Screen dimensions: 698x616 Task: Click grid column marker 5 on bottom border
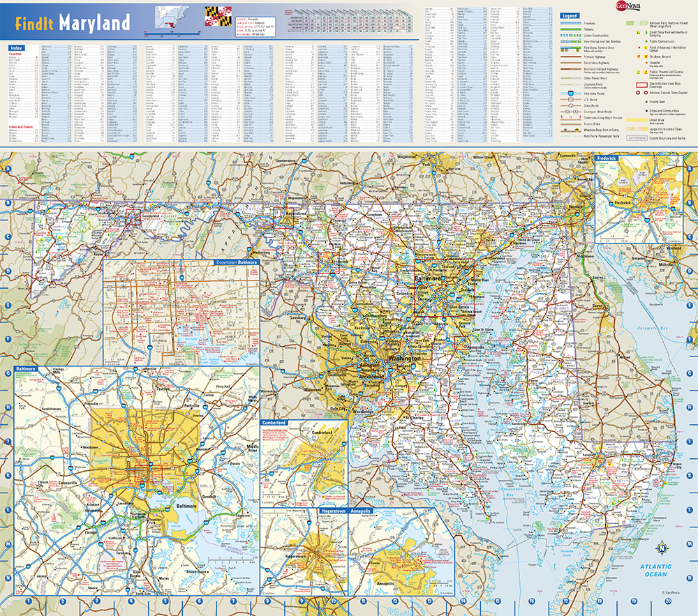tap(165, 601)
